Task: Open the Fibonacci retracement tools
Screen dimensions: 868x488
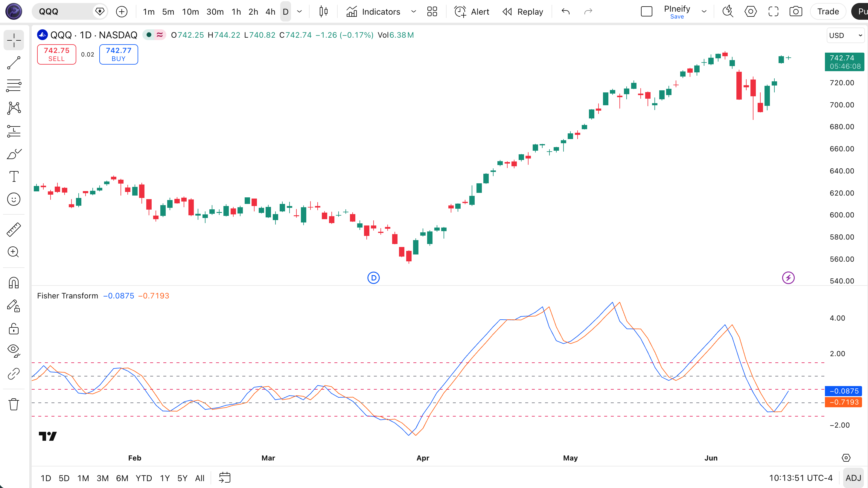Action: tap(14, 86)
